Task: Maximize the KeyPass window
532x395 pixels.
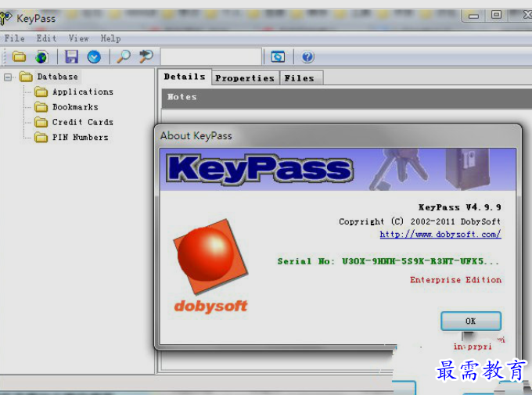Action: [496, 16]
